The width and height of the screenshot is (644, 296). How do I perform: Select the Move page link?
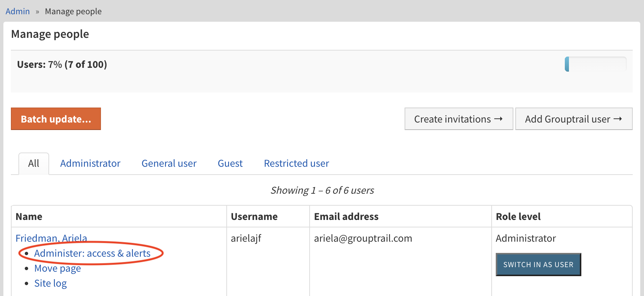tap(57, 269)
